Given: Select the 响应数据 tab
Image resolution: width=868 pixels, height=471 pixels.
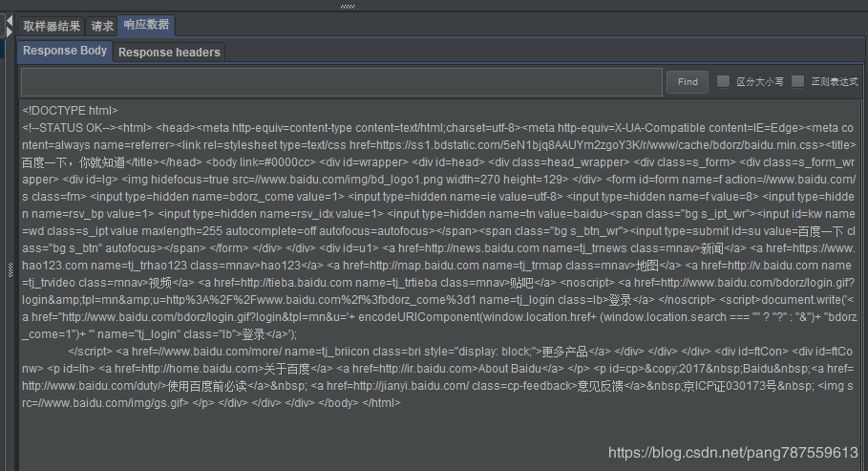Looking at the screenshot, I should pyautogui.click(x=146, y=25).
